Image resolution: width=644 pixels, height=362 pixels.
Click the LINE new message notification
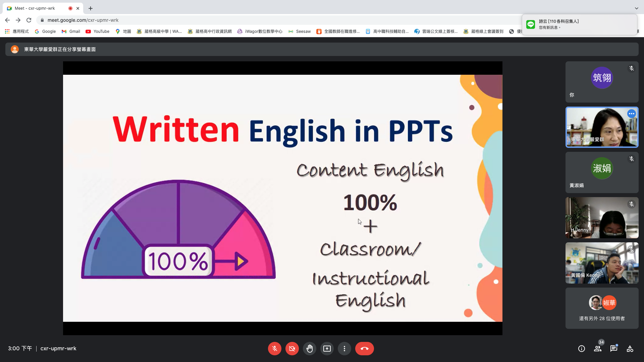[x=579, y=24]
